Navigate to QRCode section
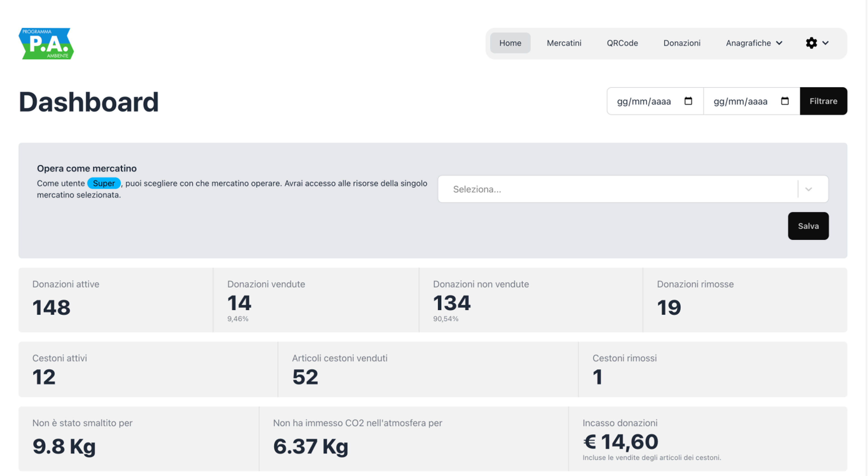Viewport: 868px width, 476px height. (x=622, y=43)
